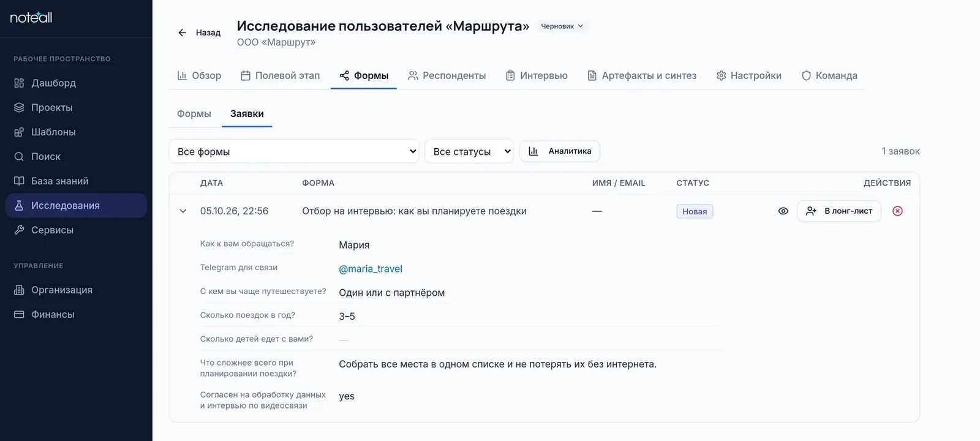Switch to the Обзор tab
This screenshot has width=980, height=441.
pyautogui.click(x=199, y=75)
